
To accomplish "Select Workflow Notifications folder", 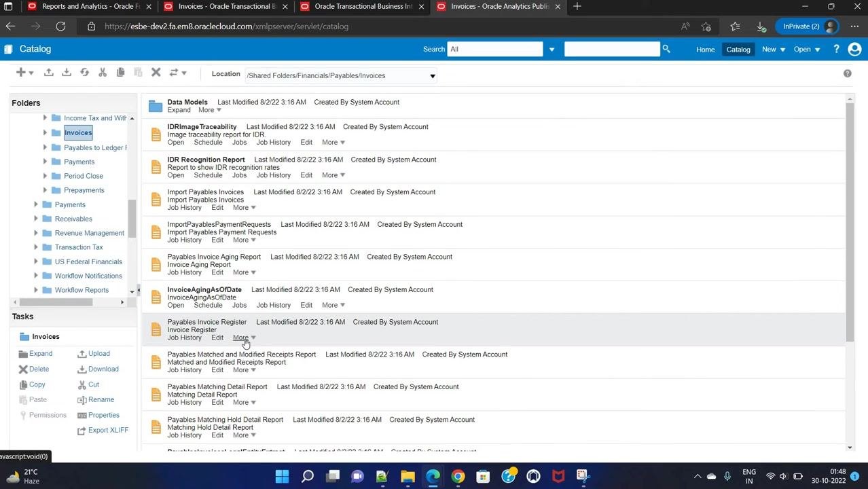I will [x=88, y=276].
